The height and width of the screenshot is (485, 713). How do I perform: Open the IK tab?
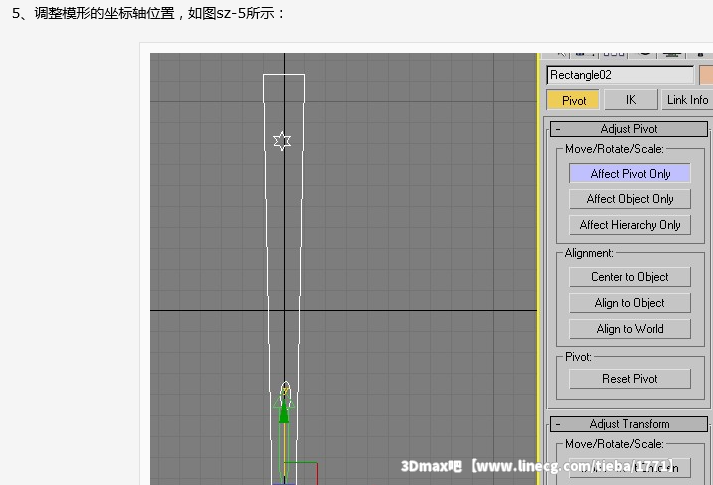(631, 100)
